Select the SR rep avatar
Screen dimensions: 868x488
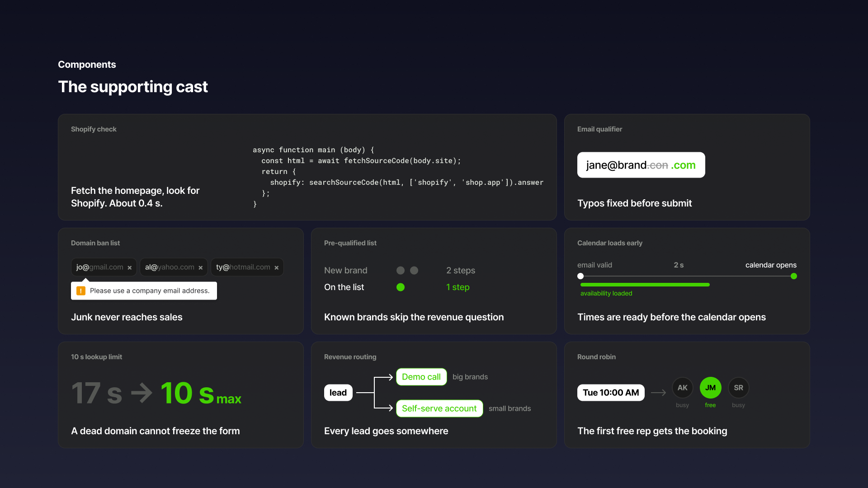[x=739, y=388]
